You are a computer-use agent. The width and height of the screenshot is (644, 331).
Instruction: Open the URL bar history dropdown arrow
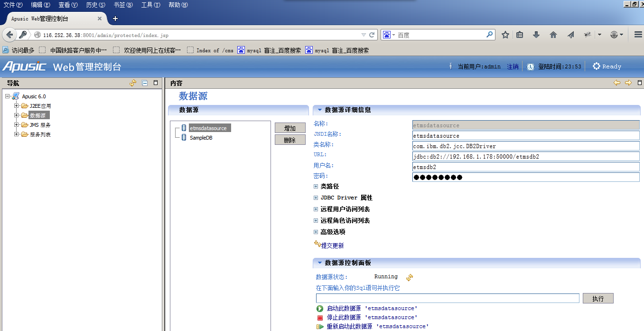point(364,35)
